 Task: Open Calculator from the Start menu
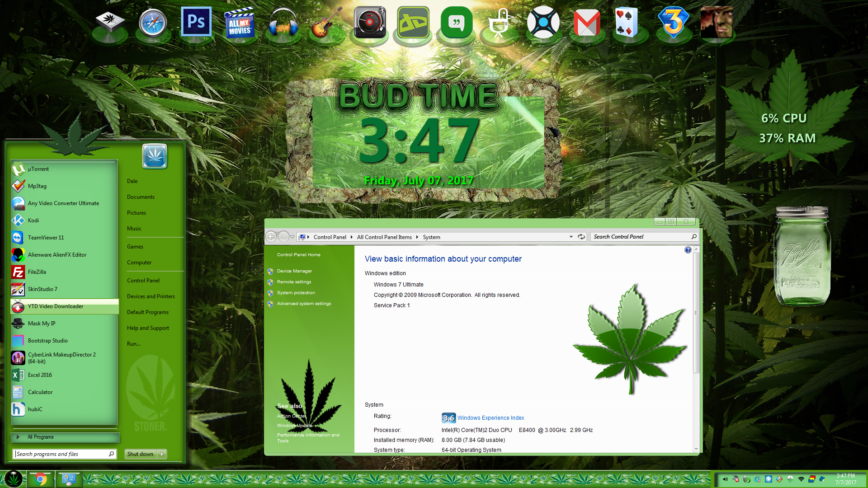pyautogui.click(x=64, y=392)
